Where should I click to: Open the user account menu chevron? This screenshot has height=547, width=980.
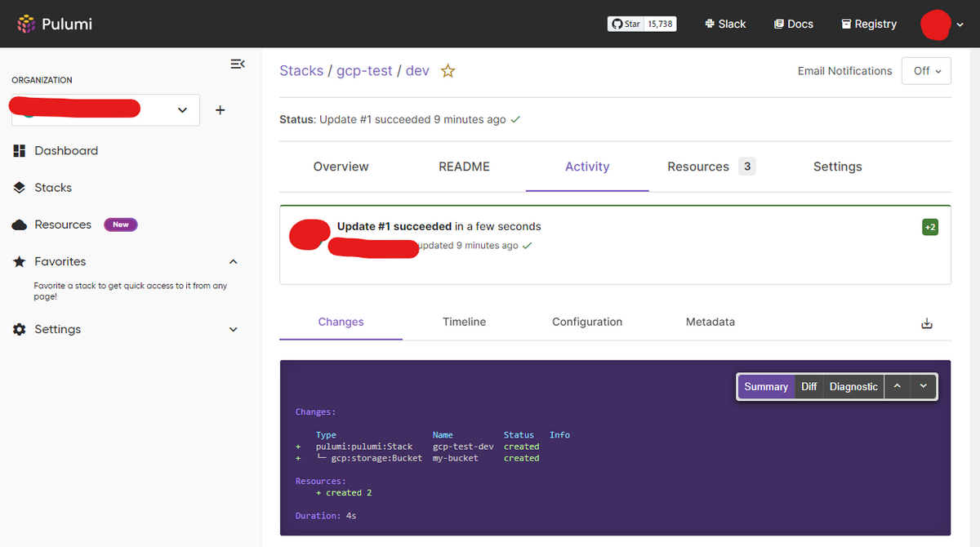[x=959, y=24]
